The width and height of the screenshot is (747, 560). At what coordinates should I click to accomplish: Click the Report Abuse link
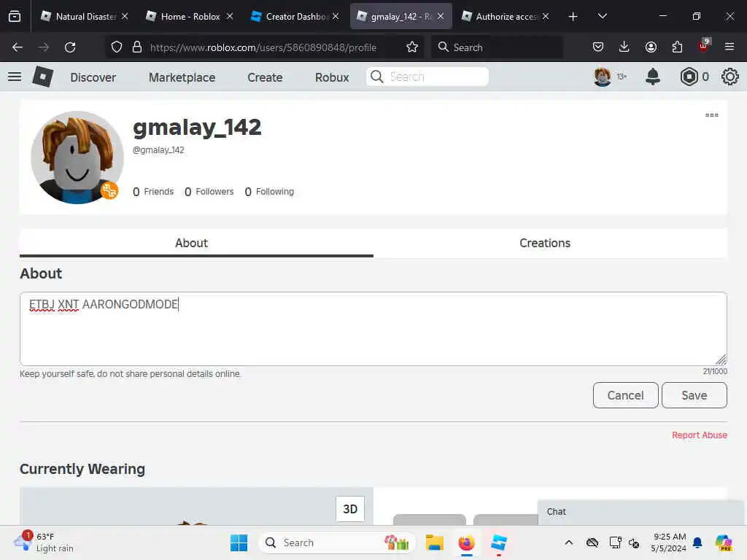click(700, 435)
